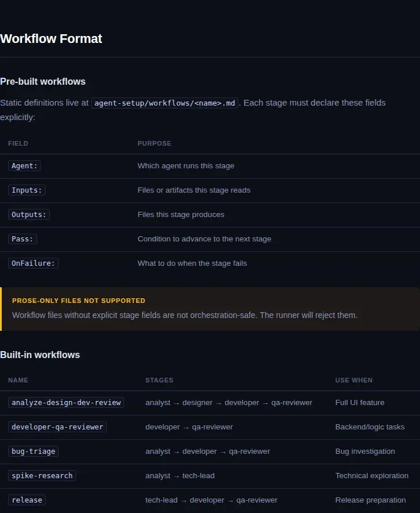Click the NAME column header
The image size is (420, 513).
click(x=18, y=380)
